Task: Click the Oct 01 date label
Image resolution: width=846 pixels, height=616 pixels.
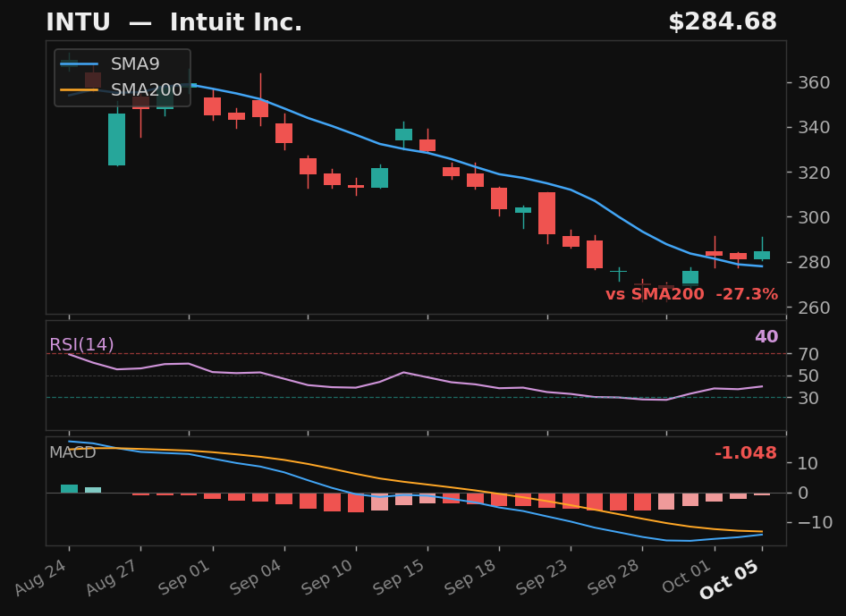Action: coord(687,578)
